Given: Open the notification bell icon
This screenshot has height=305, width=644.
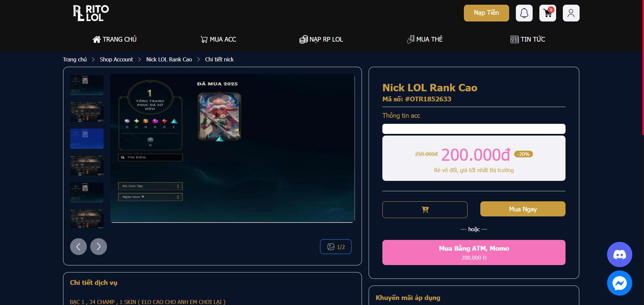Looking at the screenshot, I should 524,13.
